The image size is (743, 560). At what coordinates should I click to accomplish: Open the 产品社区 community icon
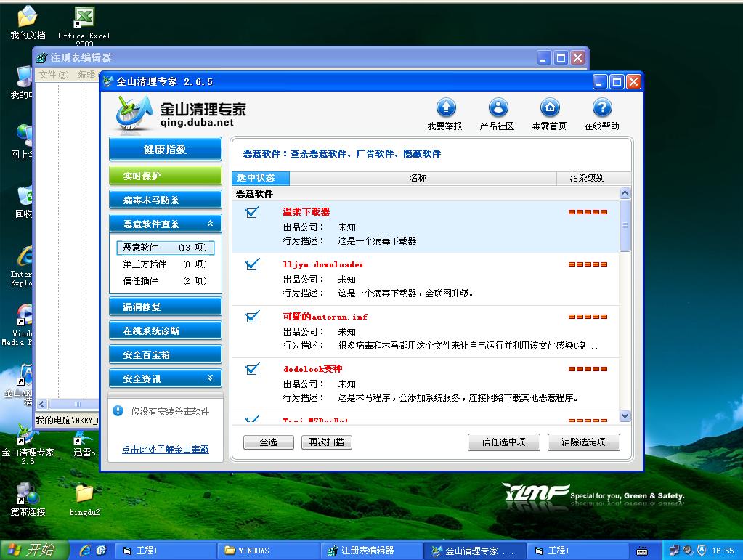pos(498,107)
